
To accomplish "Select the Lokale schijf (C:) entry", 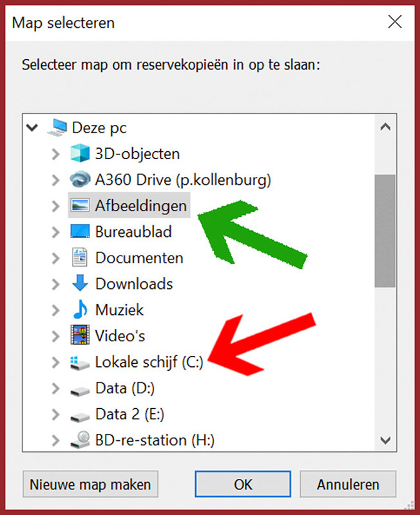I will (x=149, y=362).
